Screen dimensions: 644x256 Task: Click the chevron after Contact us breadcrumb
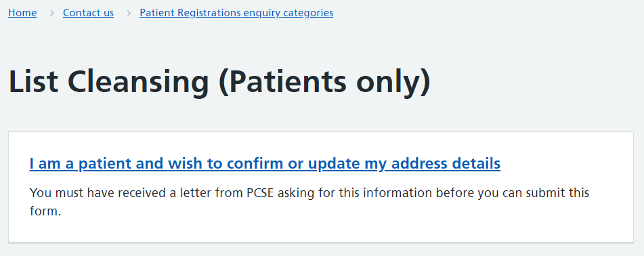129,13
